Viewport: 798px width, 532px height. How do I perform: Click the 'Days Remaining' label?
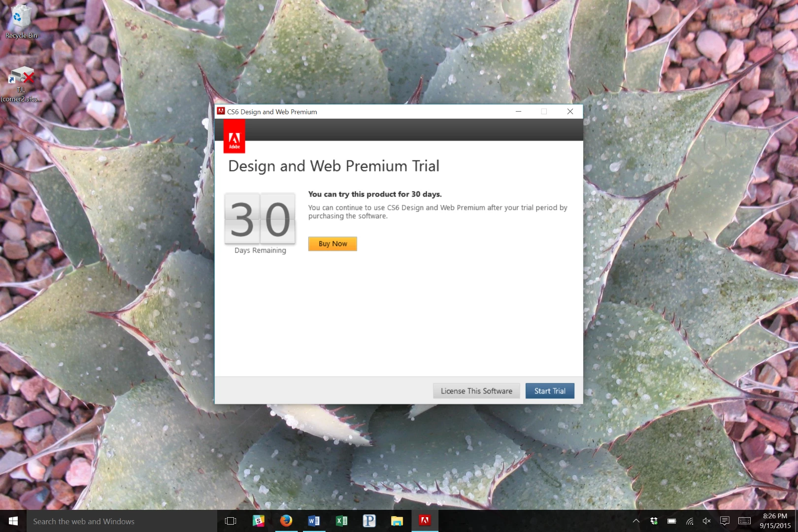click(x=260, y=250)
